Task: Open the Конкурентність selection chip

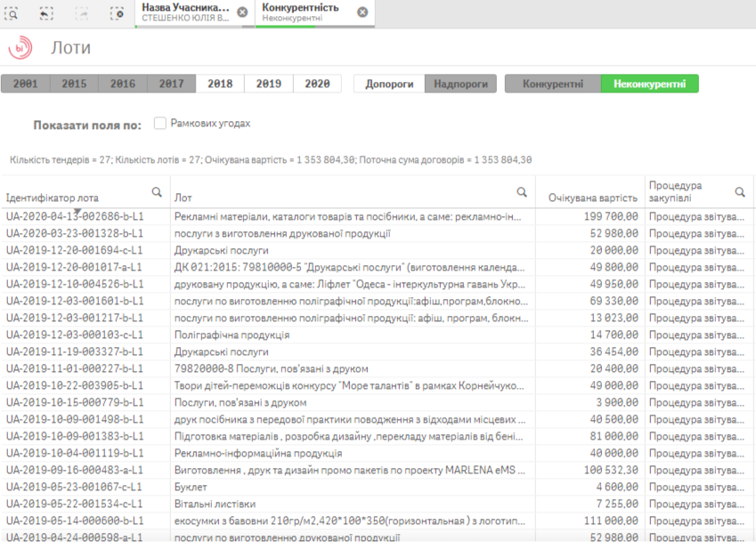Action: pyautogui.click(x=300, y=12)
